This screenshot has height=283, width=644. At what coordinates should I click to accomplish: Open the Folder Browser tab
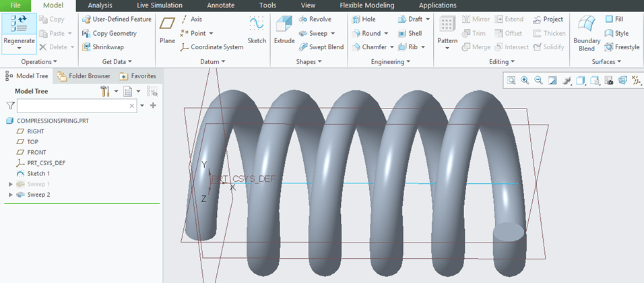[x=84, y=76]
